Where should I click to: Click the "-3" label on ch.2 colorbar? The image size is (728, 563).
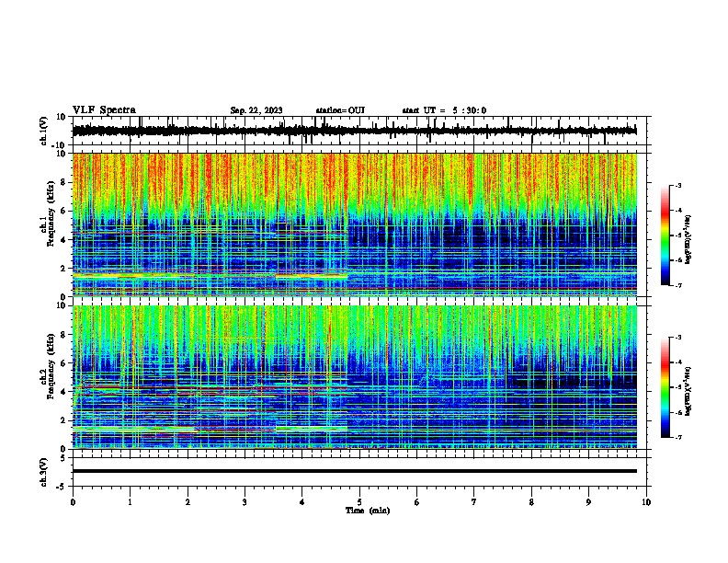677,338
